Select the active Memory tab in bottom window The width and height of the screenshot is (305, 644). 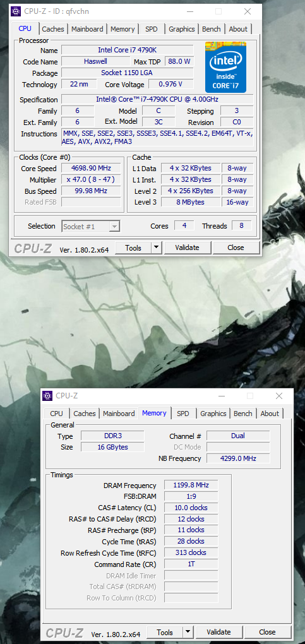tap(154, 413)
